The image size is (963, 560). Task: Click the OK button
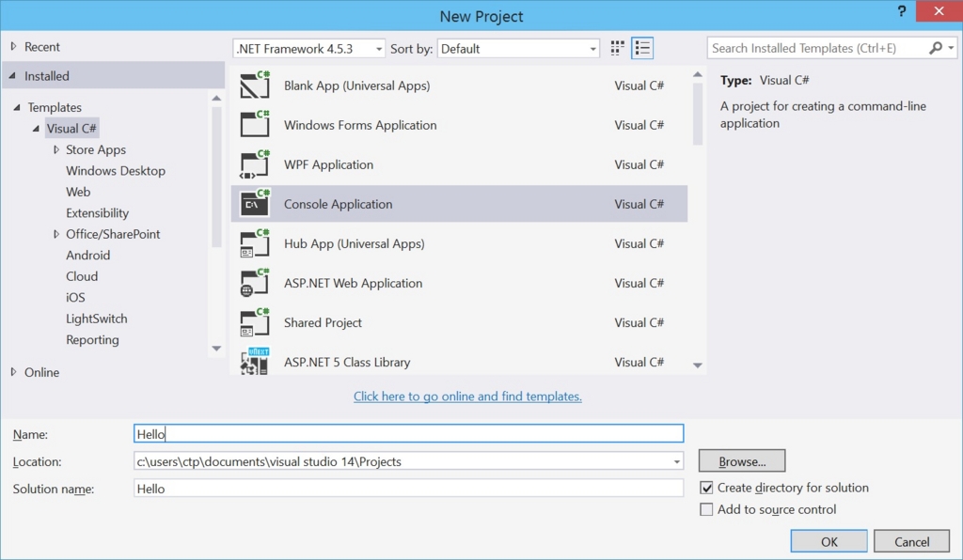829,541
